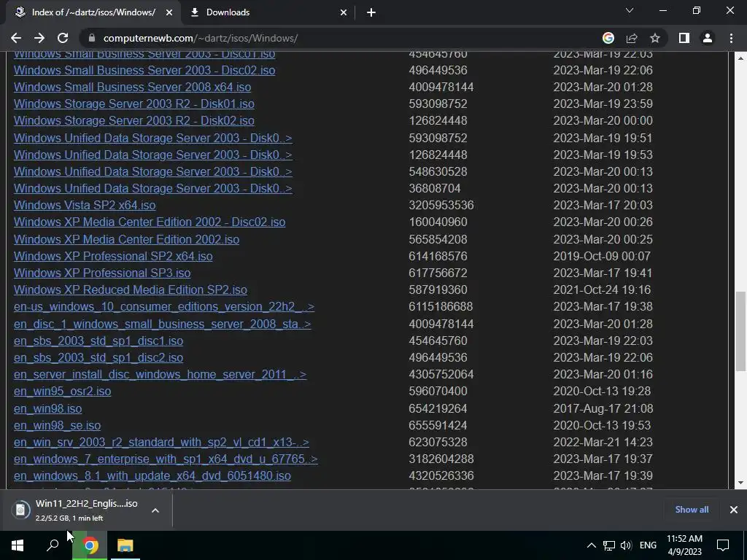Open File Explorer from the taskbar
This screenshot has width=747, height=560.
pyautogui.click(x=125, y=545)
